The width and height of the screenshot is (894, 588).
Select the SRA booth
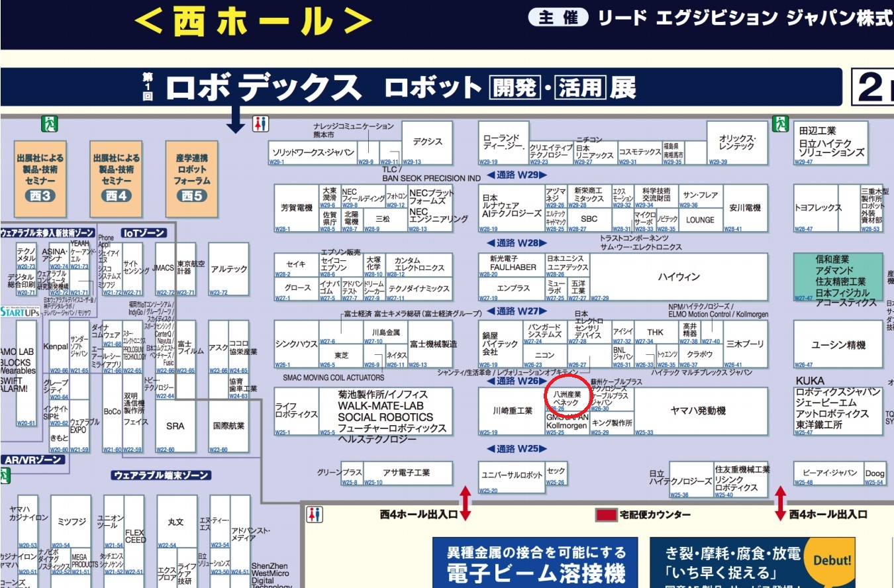tap(175, 426)
